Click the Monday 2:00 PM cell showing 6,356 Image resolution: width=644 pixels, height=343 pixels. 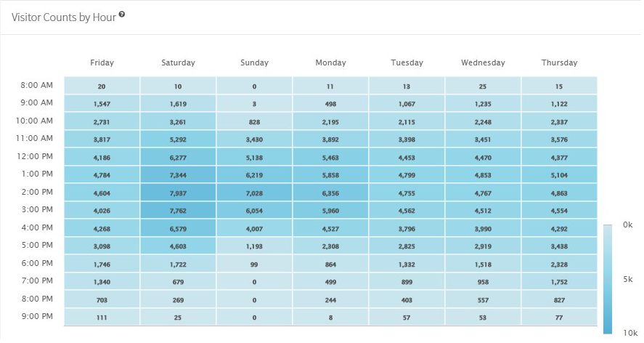coord(330,193)
